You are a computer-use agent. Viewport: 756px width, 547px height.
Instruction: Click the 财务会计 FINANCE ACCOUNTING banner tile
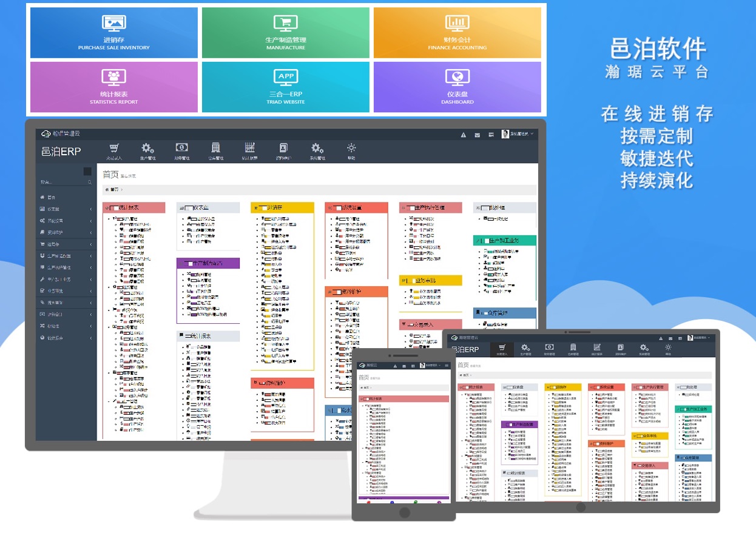pyautogui.click(x=457, y=33)
